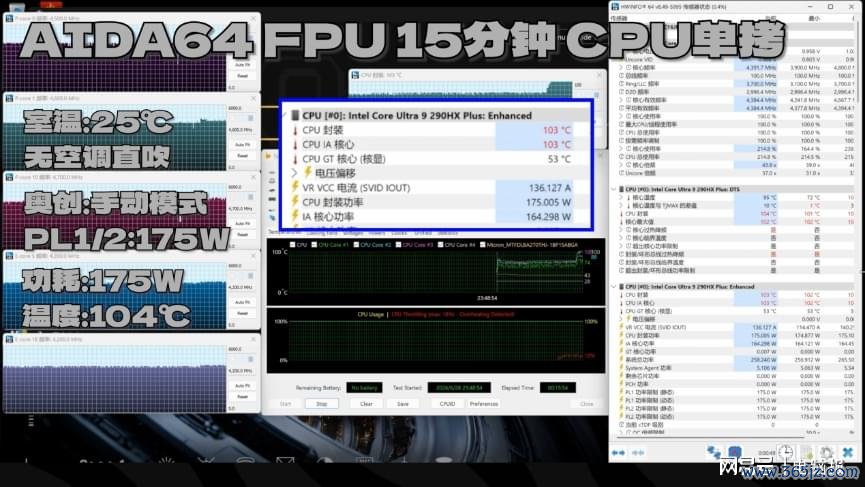Toggle CPU Core #2 checkbox
This screenshot has width=865, height=487.
[356, 244]
